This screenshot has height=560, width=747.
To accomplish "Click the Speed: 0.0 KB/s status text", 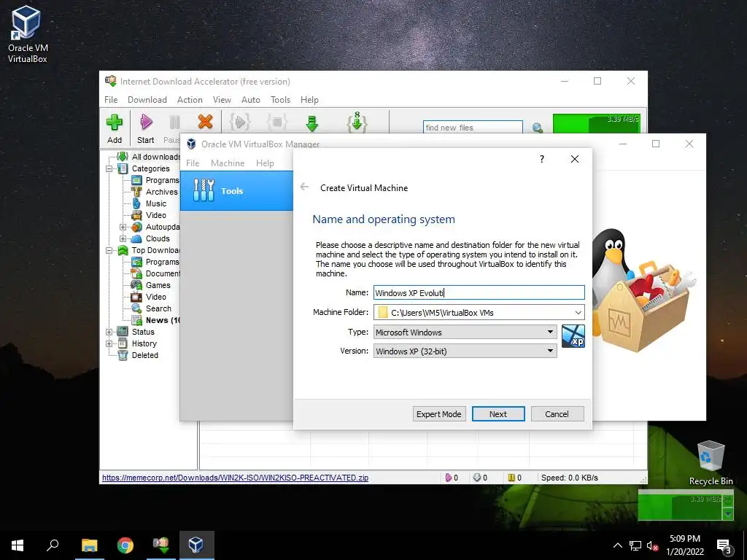I will click(569, 478).
